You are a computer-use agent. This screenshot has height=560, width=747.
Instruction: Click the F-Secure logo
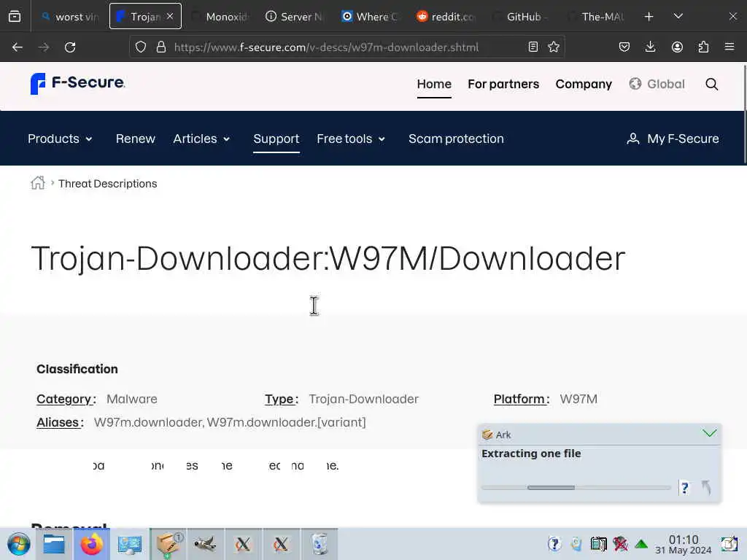point(77,83)
